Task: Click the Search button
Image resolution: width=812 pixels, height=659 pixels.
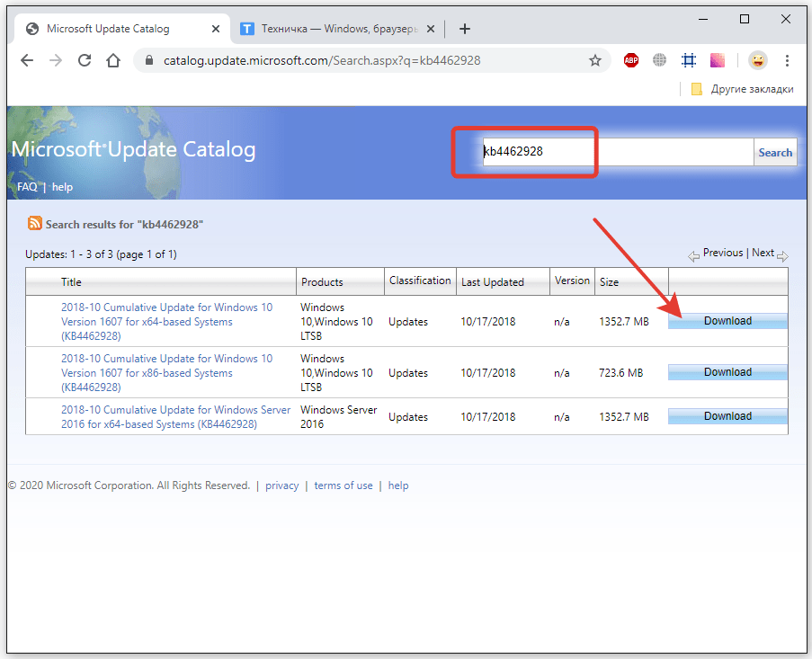Action: click(775, 152)
